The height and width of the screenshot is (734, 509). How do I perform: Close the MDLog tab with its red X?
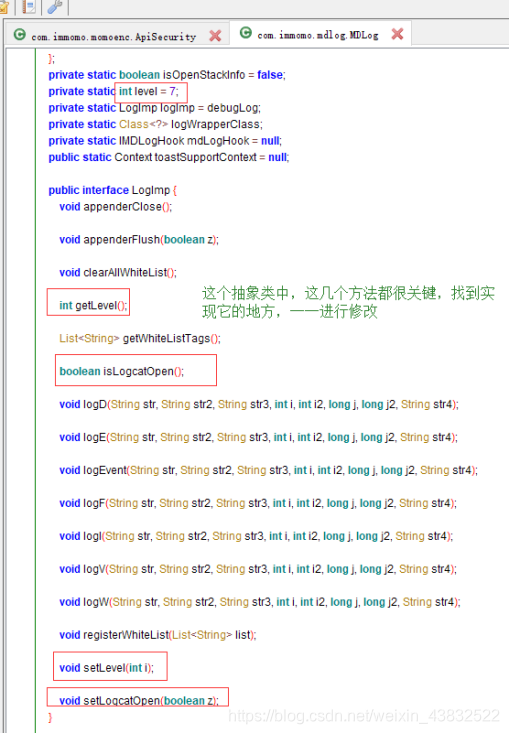pyautogui.click(x=397, y=34)
